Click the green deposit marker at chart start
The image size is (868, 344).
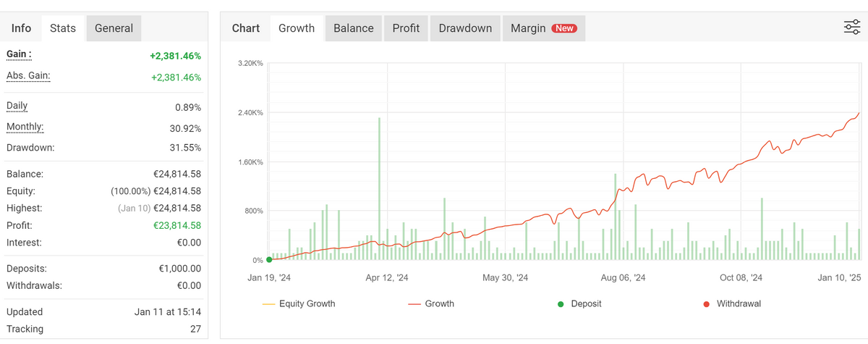[x=269, y=259]
